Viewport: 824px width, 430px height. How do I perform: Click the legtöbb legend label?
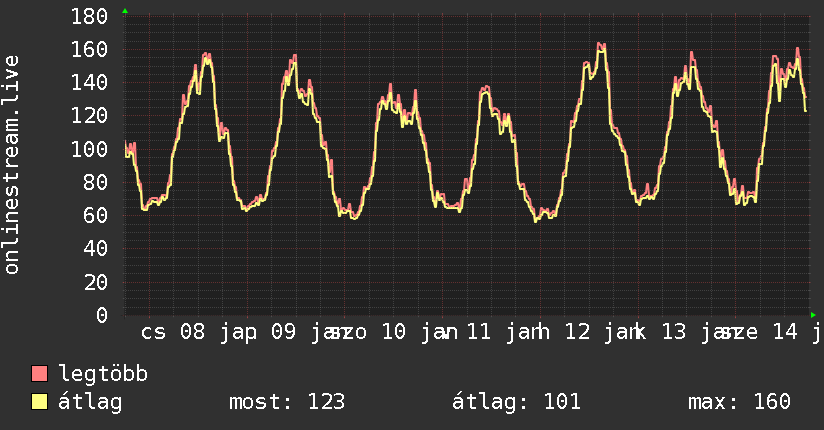(x=103, y=374)
